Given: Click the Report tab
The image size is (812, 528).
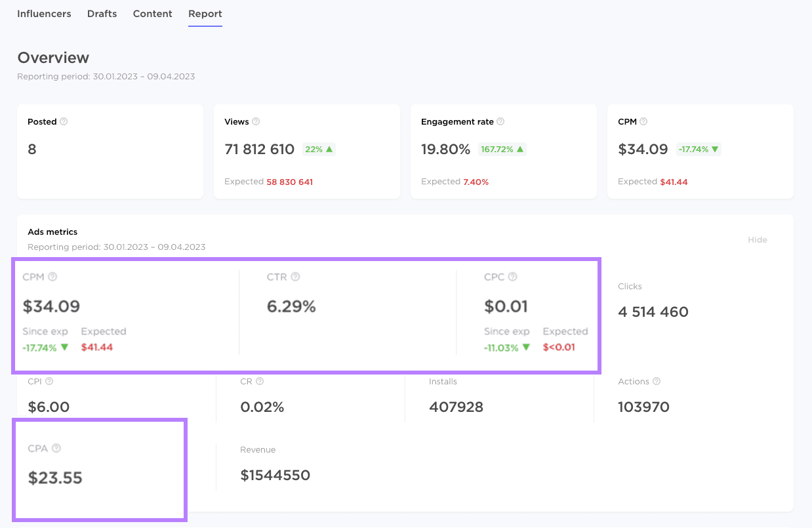Looking at the screenshot, I should (205, 13).
